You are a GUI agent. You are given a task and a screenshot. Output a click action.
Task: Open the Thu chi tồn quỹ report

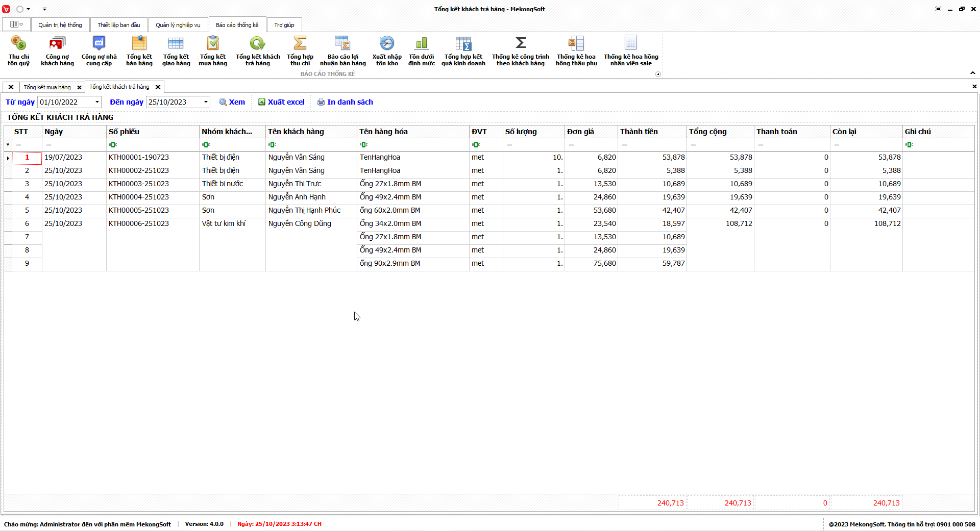18,50
